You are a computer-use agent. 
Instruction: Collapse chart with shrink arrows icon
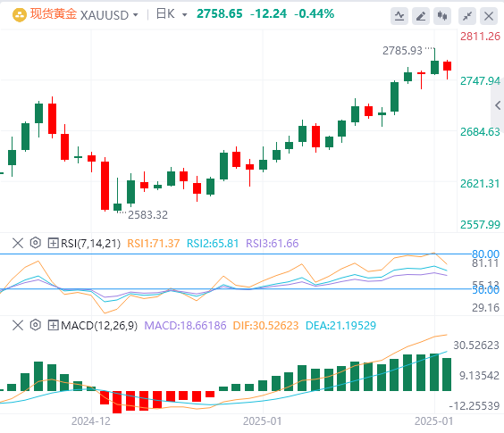[467, 16]
